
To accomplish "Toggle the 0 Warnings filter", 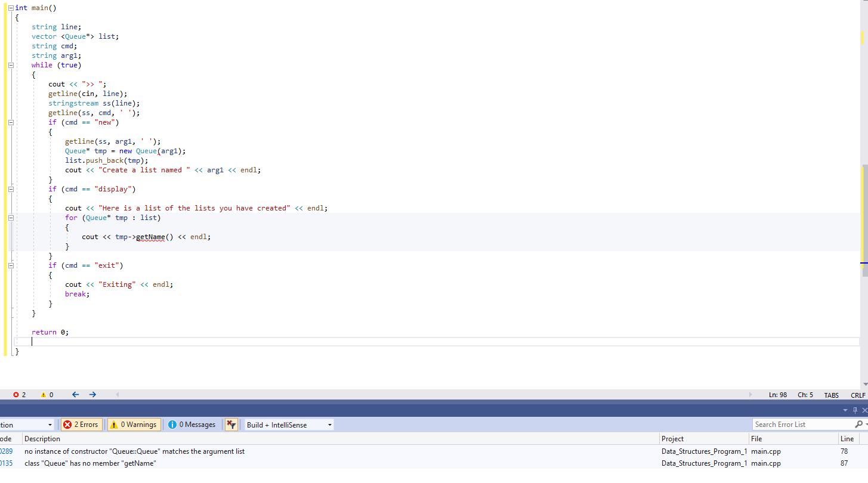I will (x=134, y=425).
